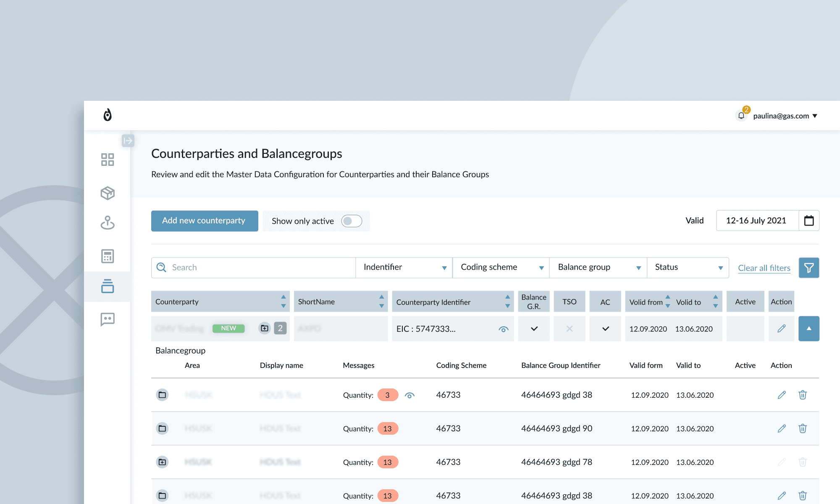The width and height of the screenshot is (840, 504).
Task: Click quantity badge 13 in gdgd 90 row
Action: coord(388,428)
